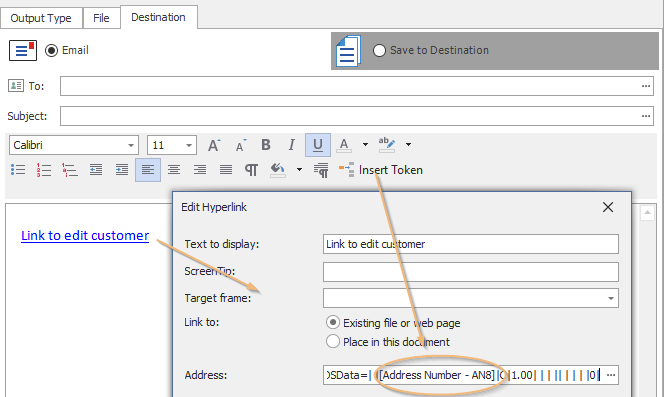Select the Email radio button

[51, 50]
